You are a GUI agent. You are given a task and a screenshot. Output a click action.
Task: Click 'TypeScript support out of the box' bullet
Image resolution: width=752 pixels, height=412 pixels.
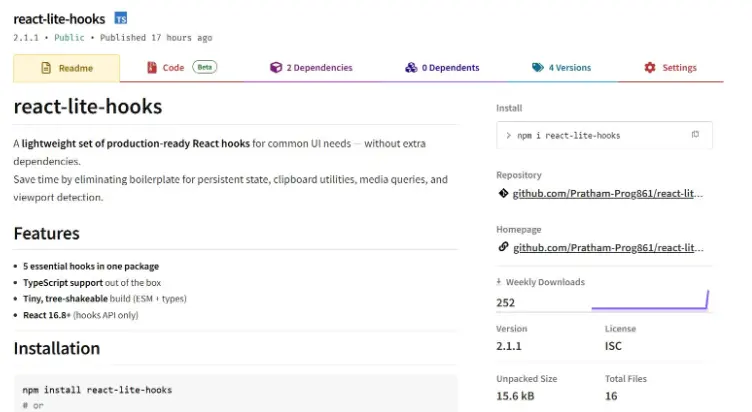(x=92, y=283)
